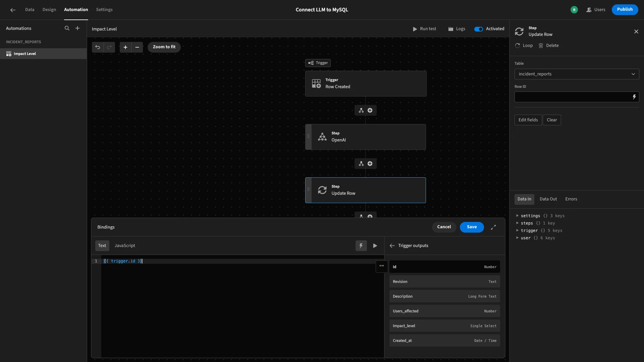The height and width of the screenshot is (362, 644).
Task: Click Edit fields
Action: tap(528, 120)
